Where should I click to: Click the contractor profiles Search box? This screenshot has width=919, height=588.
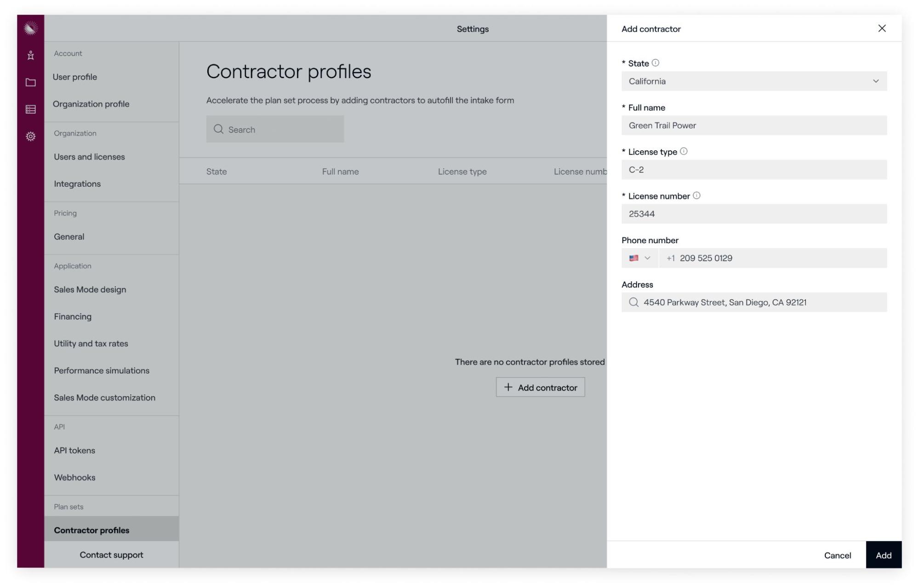coord(275,130)
